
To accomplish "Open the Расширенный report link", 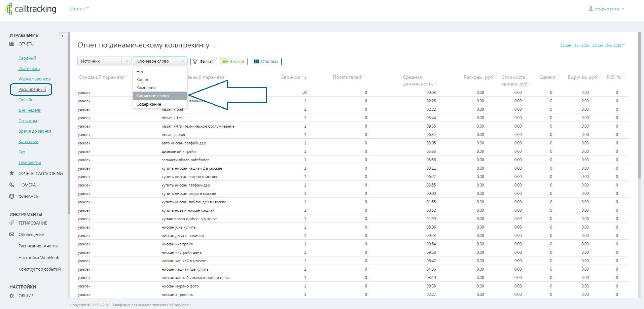I will point(32,90).
